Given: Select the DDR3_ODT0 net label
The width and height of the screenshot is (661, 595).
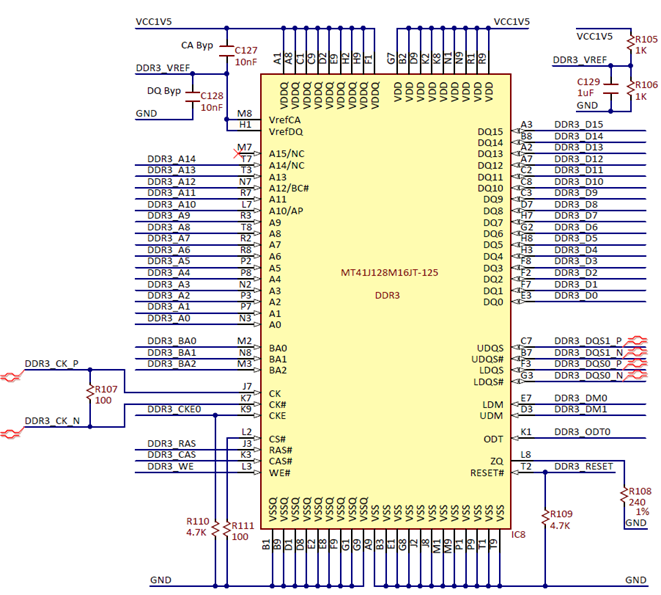Looking at the screenshot, I should pos(582,432).
